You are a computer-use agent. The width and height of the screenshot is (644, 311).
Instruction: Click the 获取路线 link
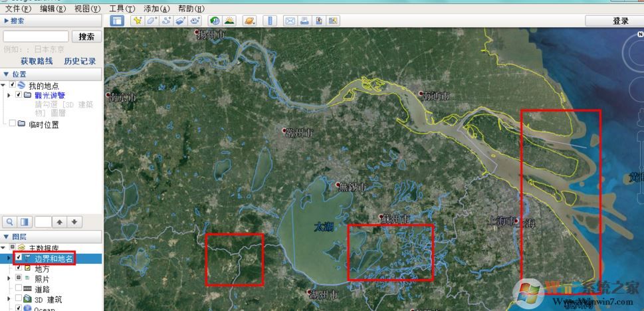point(37,61)
